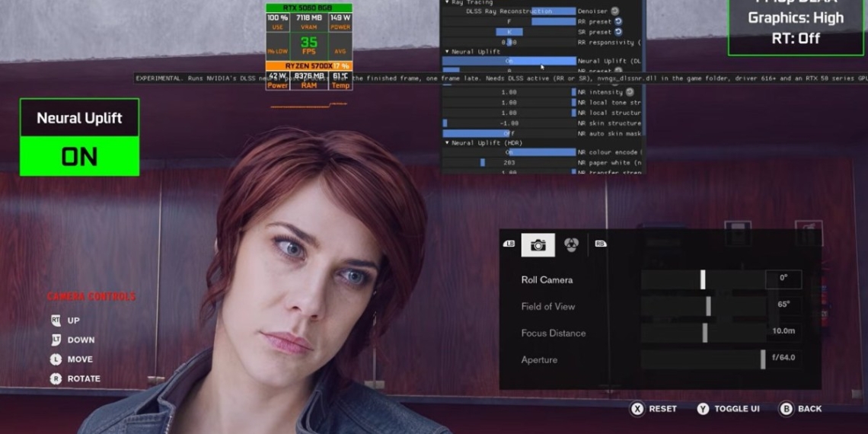Click the 35 FPS counter in overlay

point(309,46)
